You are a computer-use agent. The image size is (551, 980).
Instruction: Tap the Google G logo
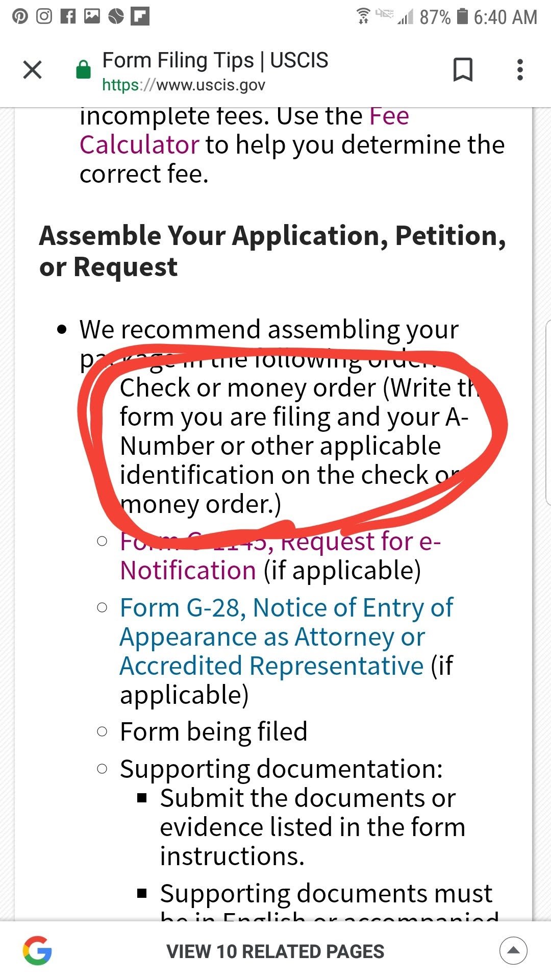(37, 950)
